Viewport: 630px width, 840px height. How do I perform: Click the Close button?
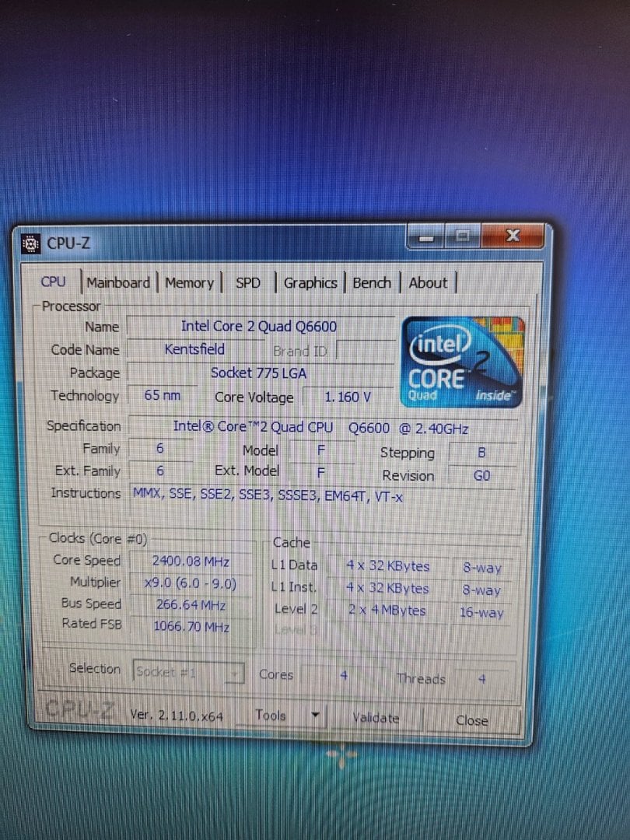pos(472,720)
